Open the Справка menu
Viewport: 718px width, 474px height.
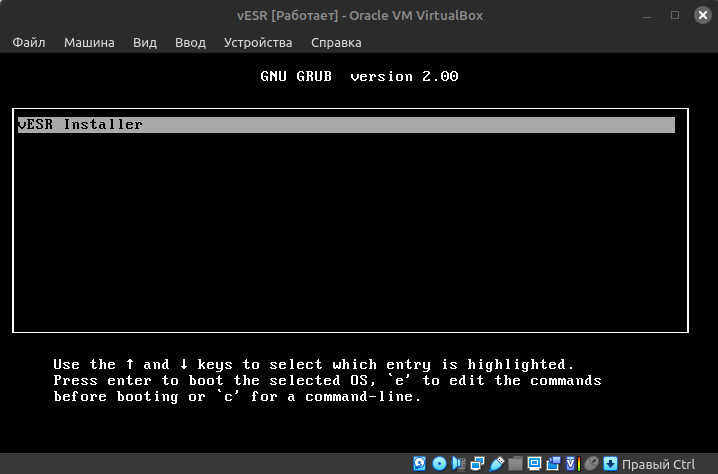[x=336, y=43]
